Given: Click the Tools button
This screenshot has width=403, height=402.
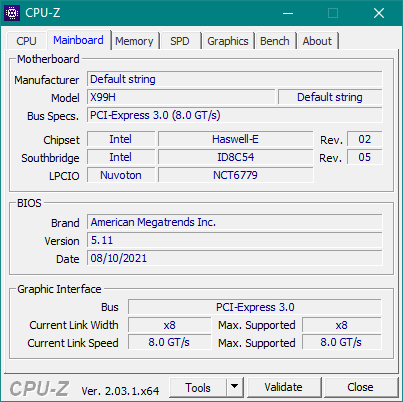Looking at the screenshot, I should [198, 387].
